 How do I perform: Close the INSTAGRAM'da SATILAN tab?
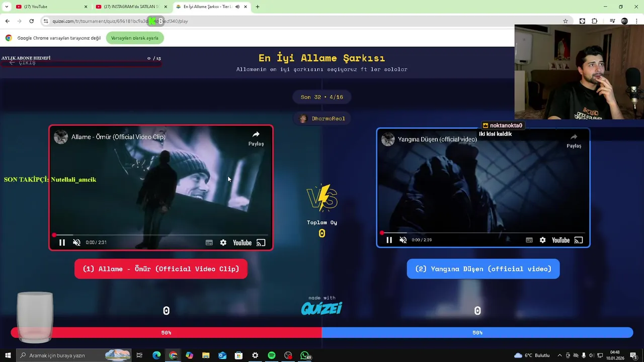tap(165, 7)
